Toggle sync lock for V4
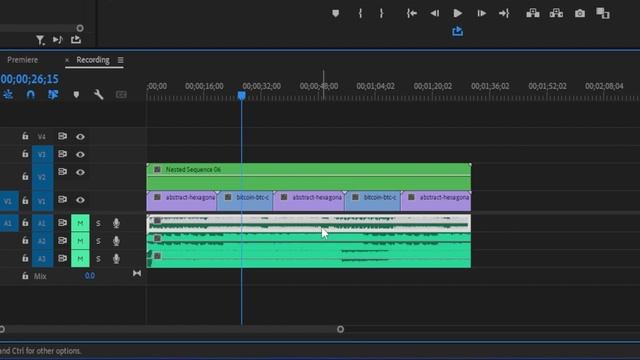 62,136
